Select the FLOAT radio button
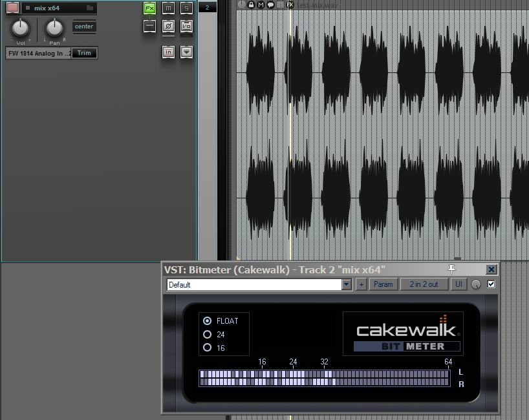 (207, 320)
